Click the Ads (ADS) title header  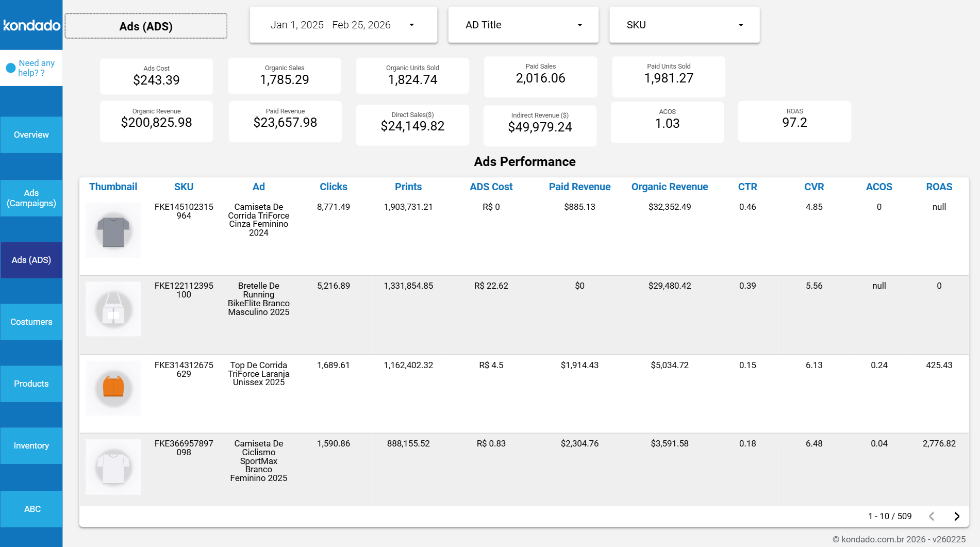pos(145,26)
